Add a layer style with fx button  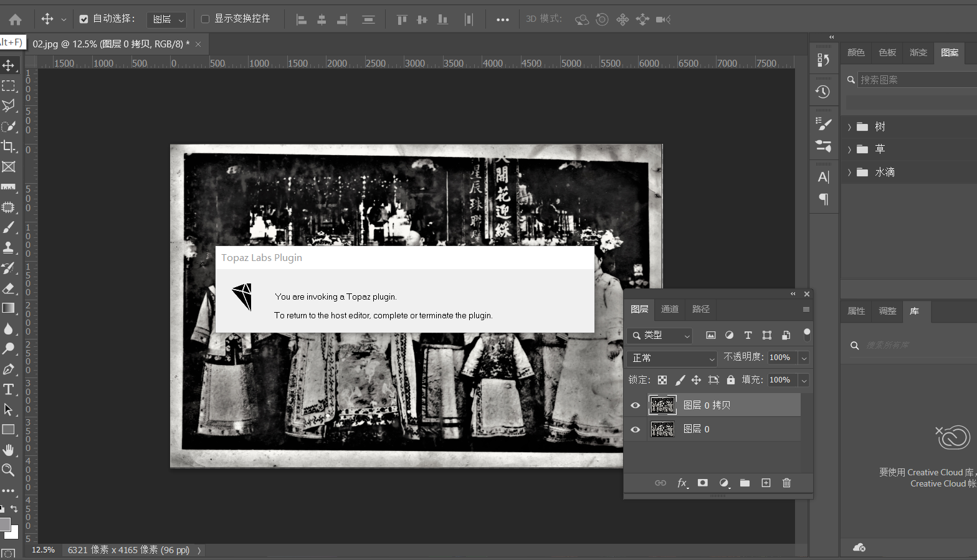[683, 483]
